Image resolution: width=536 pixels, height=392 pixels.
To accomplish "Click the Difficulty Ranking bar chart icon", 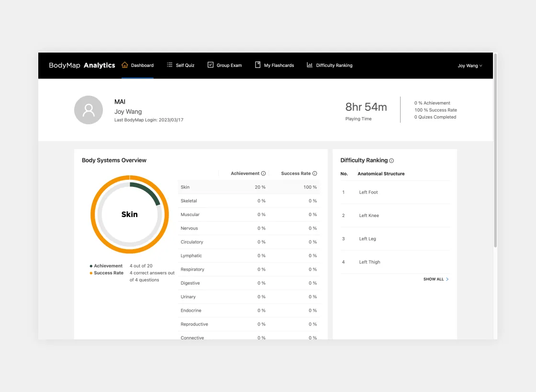I will tap(309, 65).
